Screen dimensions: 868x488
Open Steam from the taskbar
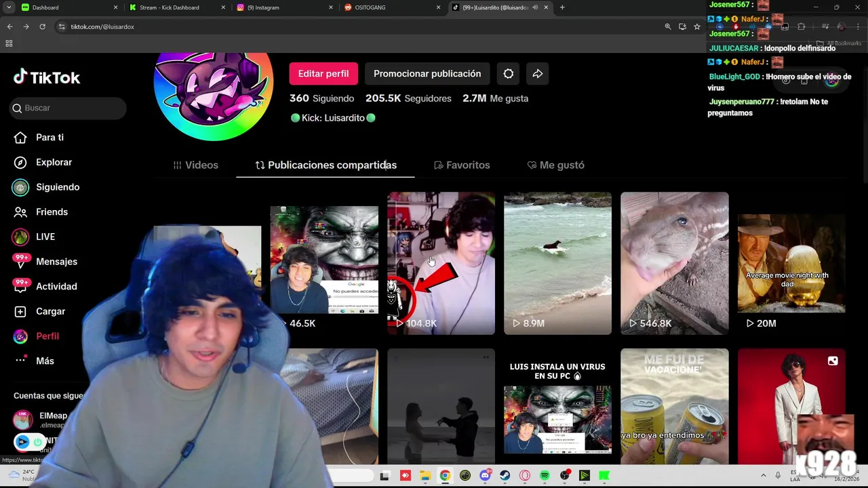pyautogui.click(x=505, y=476)
